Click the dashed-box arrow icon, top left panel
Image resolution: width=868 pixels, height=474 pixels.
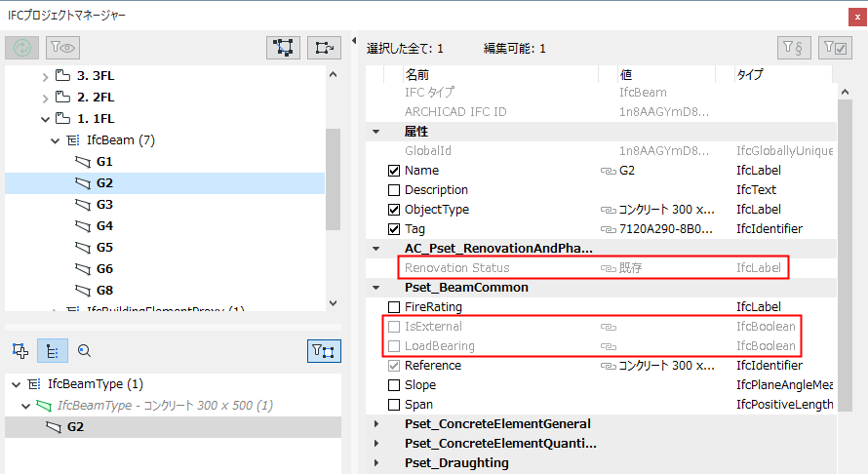coord(324,47)
